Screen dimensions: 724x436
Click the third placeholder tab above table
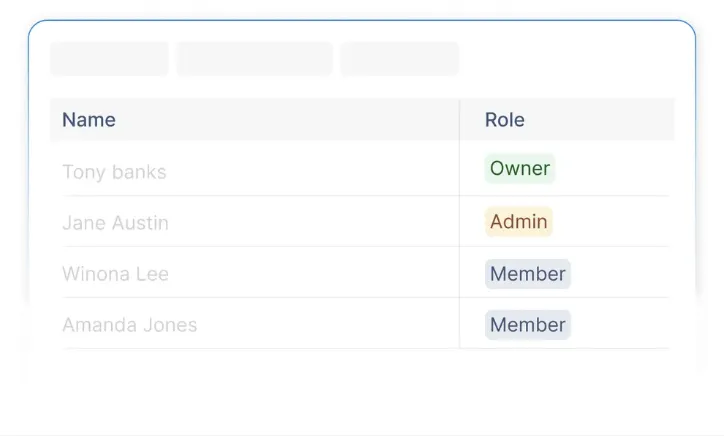tap(400, 59)
